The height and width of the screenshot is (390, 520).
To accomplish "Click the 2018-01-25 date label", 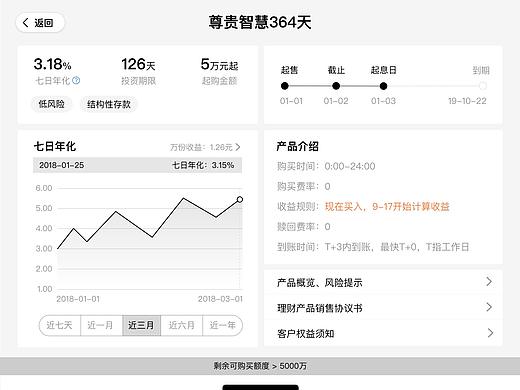I will (x=61, y=165).
